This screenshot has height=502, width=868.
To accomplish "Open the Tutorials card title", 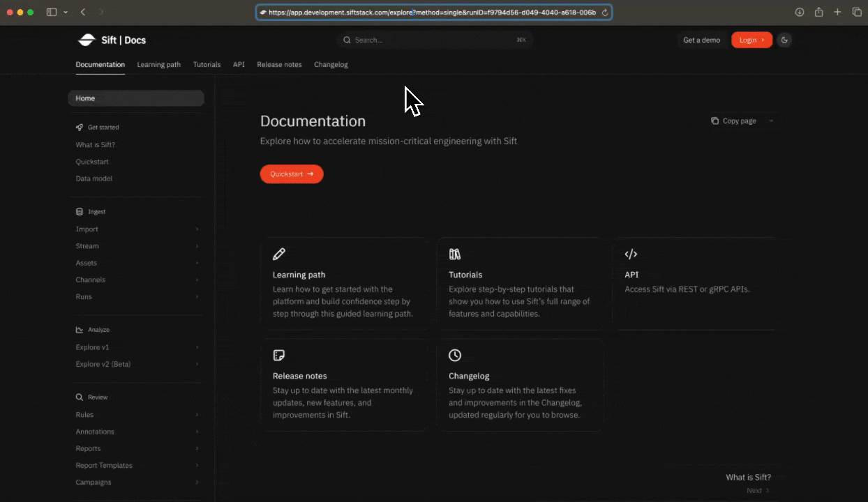I will (x=465, y=275).
